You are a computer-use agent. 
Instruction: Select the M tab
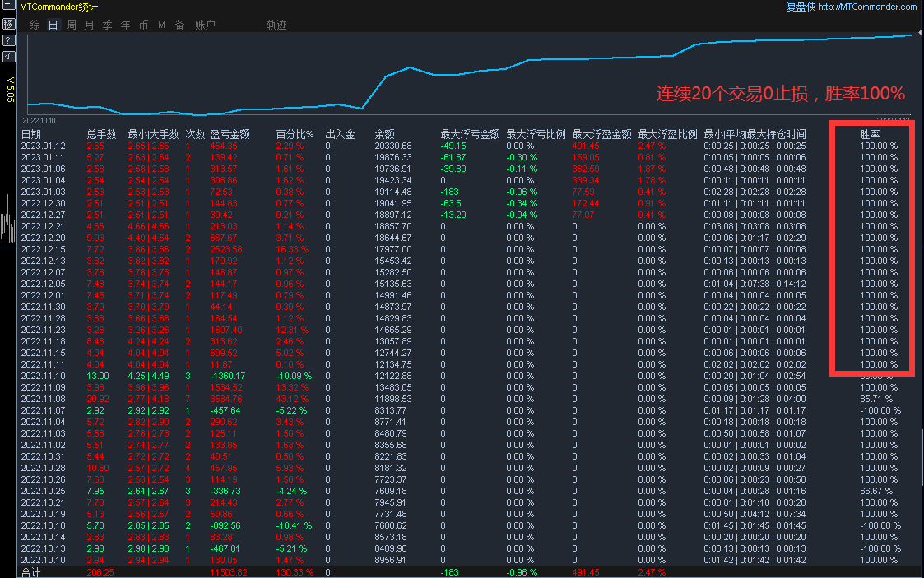[x=161, y=25]
